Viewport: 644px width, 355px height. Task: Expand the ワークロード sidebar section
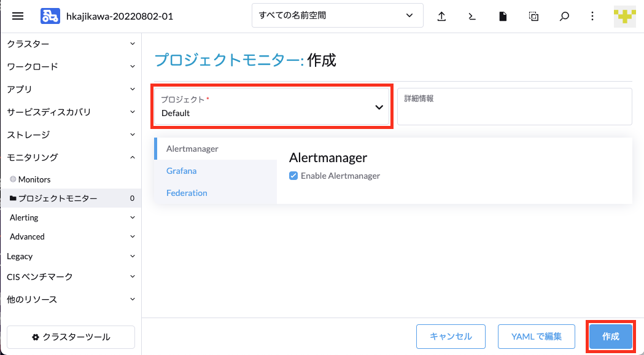coord(71,66)
